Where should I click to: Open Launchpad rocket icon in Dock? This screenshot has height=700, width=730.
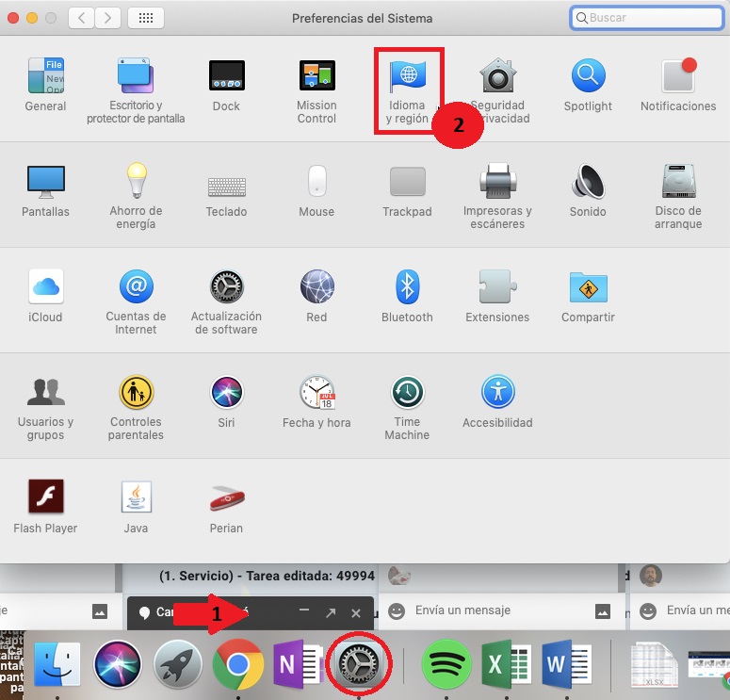point(177,664)
